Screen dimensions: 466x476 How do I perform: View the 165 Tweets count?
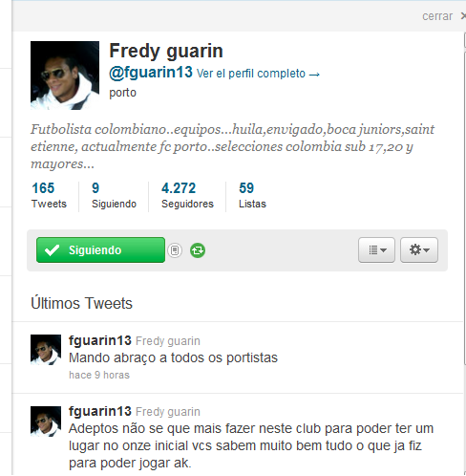[x=49, y=195]
